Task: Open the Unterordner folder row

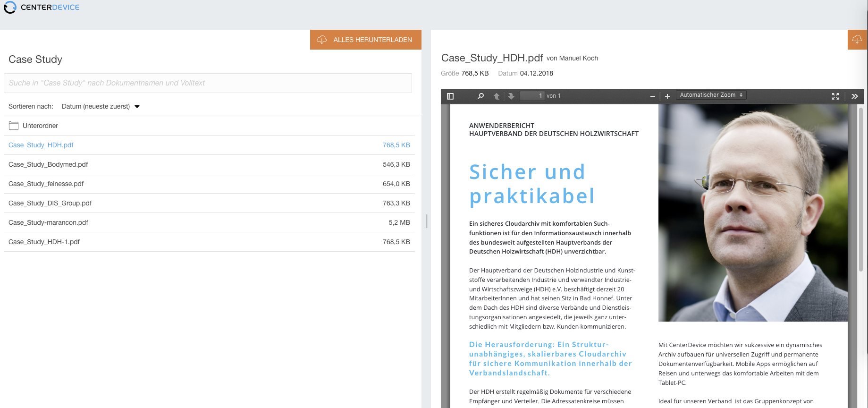Action: coord(210,126)
